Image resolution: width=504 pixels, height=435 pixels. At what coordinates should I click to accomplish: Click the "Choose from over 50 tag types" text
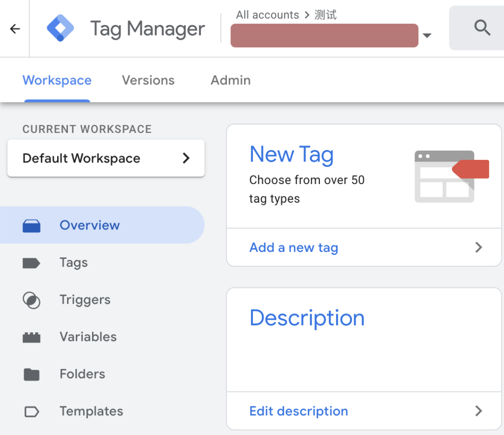pyautogui.click(x=307, y=189)
